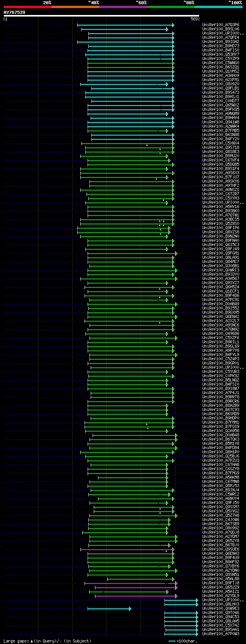Select hit label UniRef100_A3A567
The width and height of the screenshot is (246, 644).
[x=221, y=279]
